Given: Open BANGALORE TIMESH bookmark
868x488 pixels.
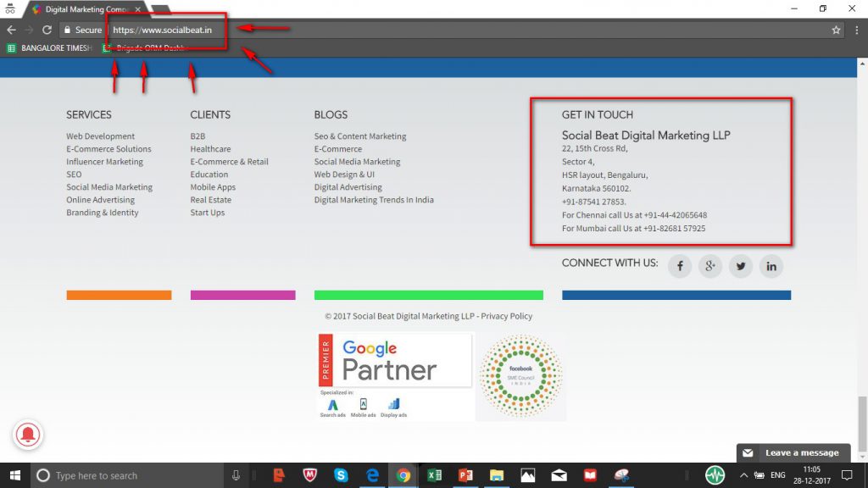Looking at the screenshot, I should [48, 48].
